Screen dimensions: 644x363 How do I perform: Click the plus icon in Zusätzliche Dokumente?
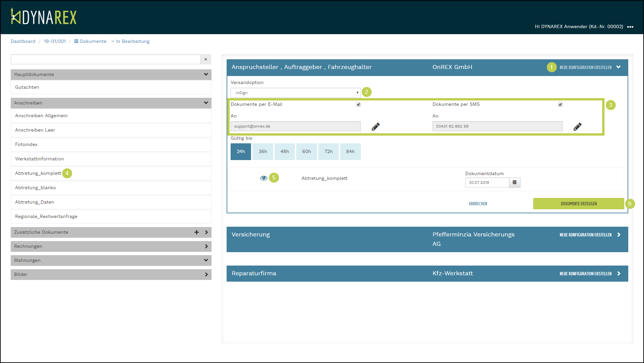(196, 232)
